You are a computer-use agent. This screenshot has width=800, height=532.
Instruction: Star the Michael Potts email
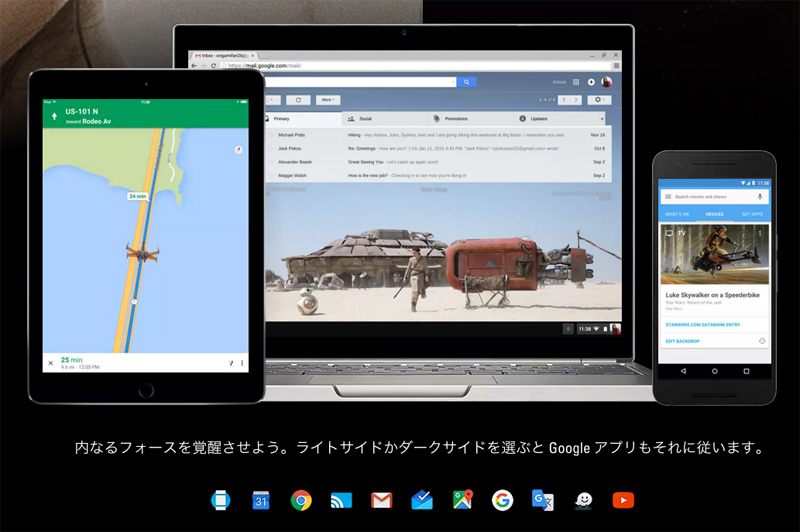pyautogui.click(x=271, y=135)
